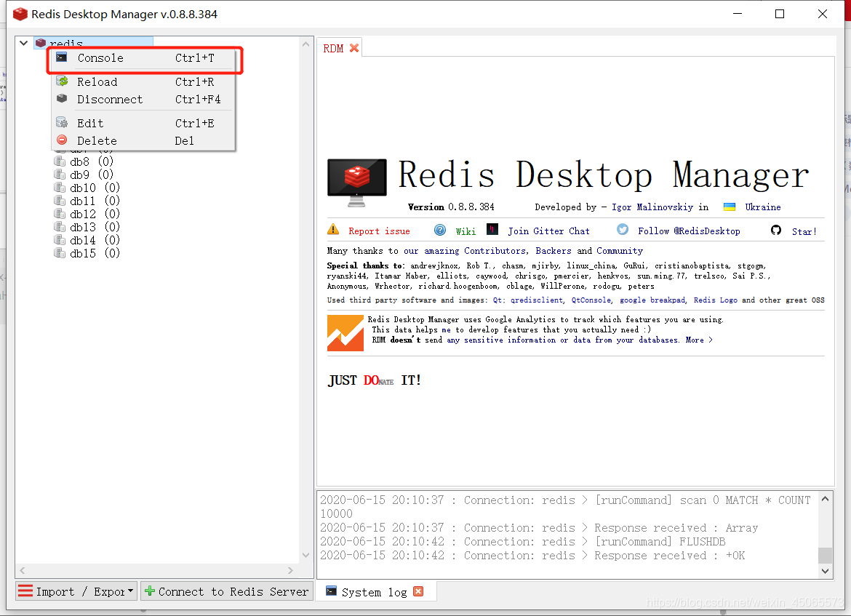This screenshot has width=851, height=616.
Task: Open the google breakpad link
Action: point(652,300)
